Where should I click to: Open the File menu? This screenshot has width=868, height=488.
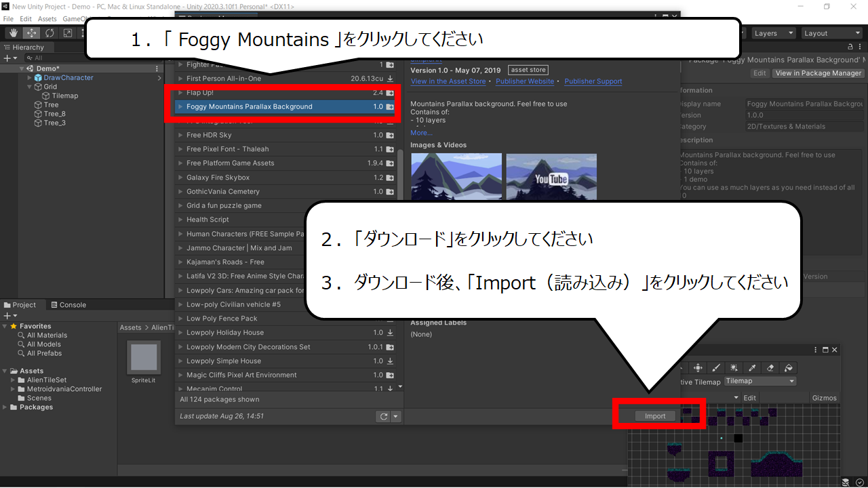pyautogui.click(x=8, y=19)
